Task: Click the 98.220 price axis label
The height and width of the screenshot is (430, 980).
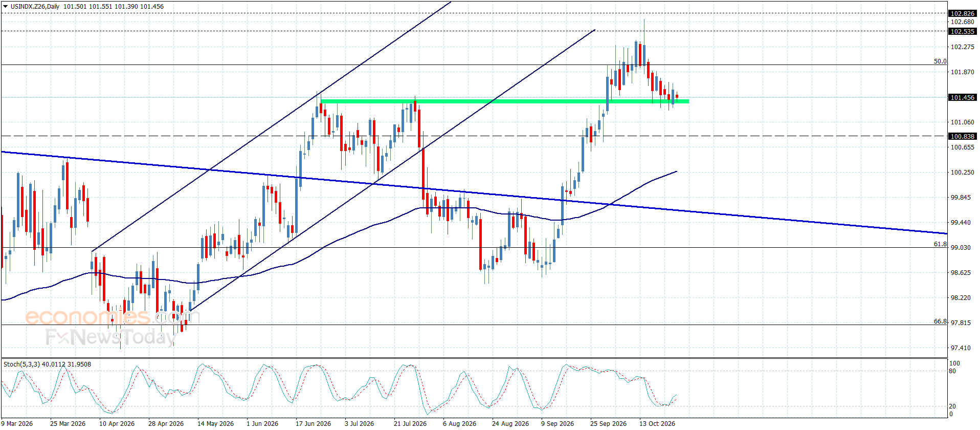Action: click(961, 298)
